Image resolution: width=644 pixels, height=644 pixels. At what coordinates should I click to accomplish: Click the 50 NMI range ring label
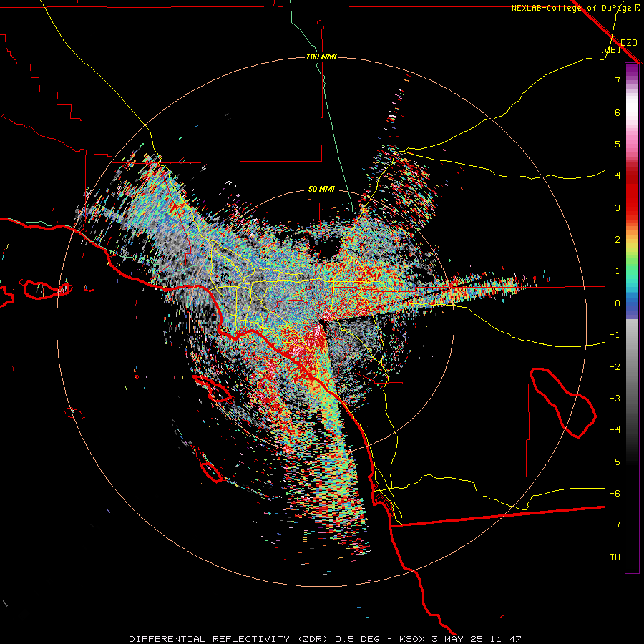pyautogui.click(x=321, y=190)
